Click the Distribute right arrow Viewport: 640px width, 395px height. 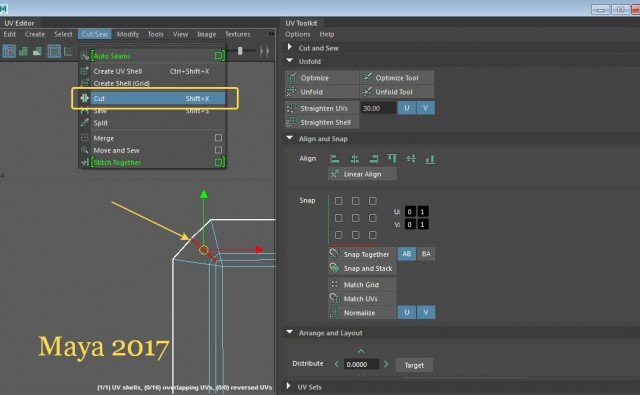pos(386,364)
